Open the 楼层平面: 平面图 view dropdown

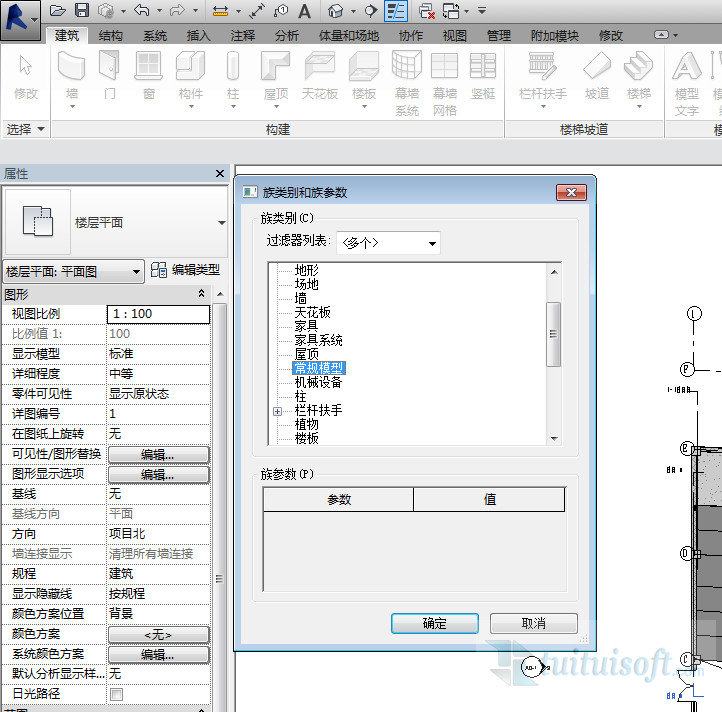tap(74, 272)
